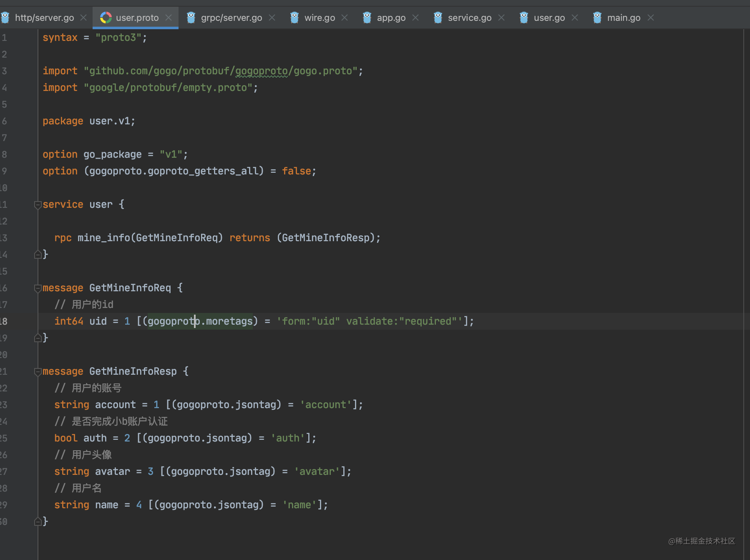
Task: Collapse the service user block
Action: tap(38, 205)
